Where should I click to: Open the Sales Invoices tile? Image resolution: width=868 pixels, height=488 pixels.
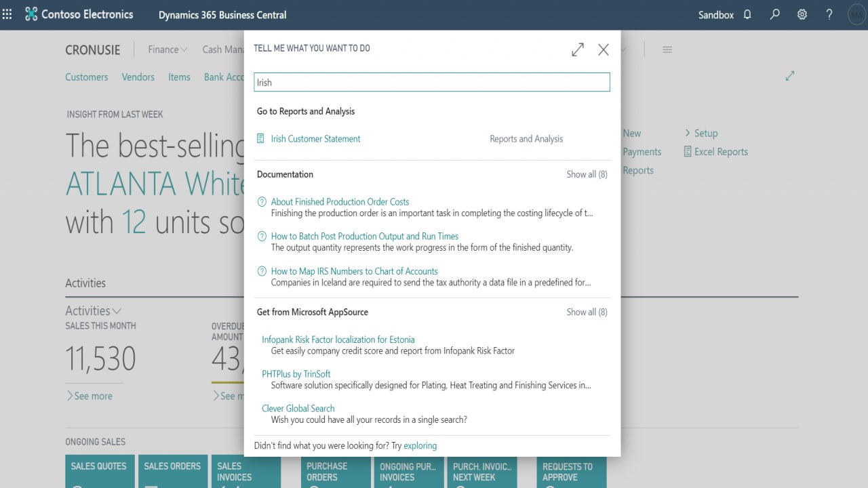246,472
